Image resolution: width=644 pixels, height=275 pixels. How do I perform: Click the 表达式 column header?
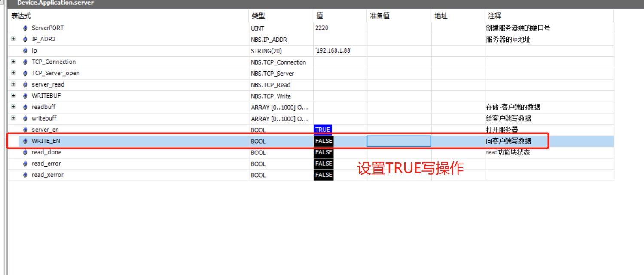(128, 16)
